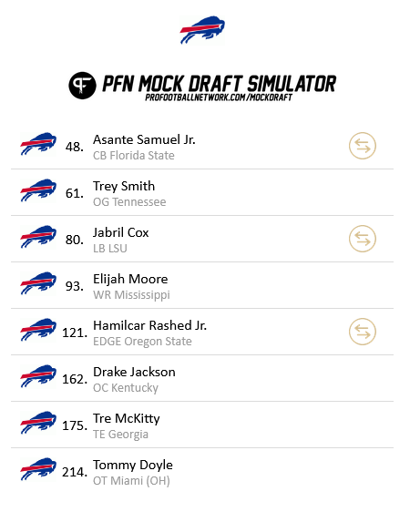Click the PFN circular logo badge
This screenshot has height=512, width=420.
tap(82, 86)
